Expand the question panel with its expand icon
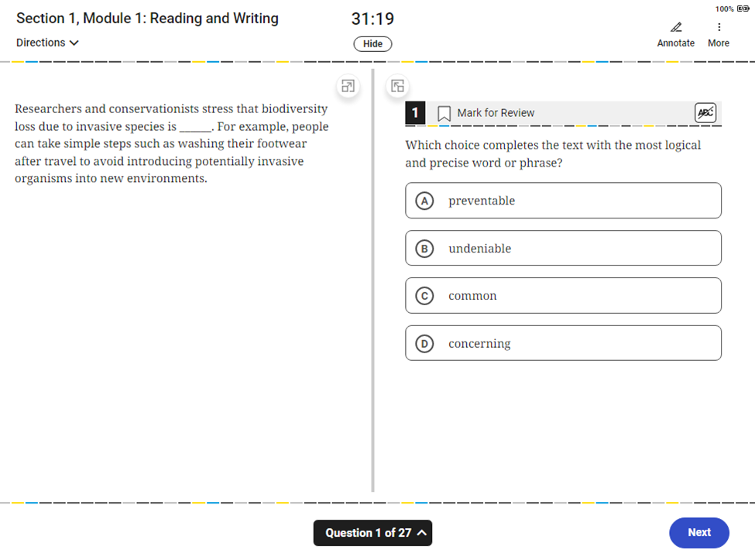The image size is (755, 560). (397, 85)
